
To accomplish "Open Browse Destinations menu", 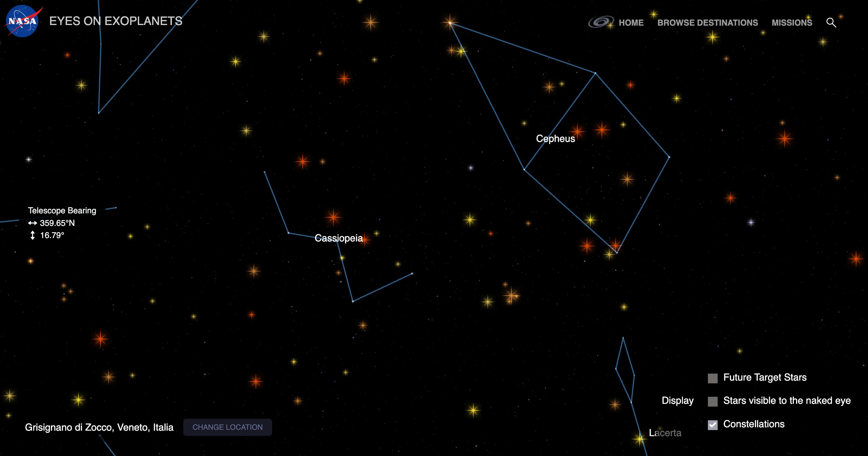I will [707, 23].
